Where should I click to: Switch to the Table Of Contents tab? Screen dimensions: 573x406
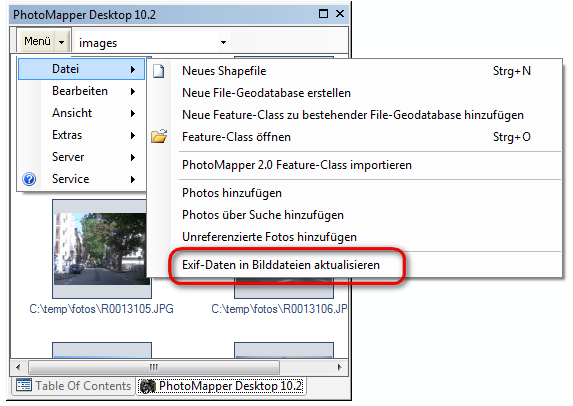tap(73, 386)
